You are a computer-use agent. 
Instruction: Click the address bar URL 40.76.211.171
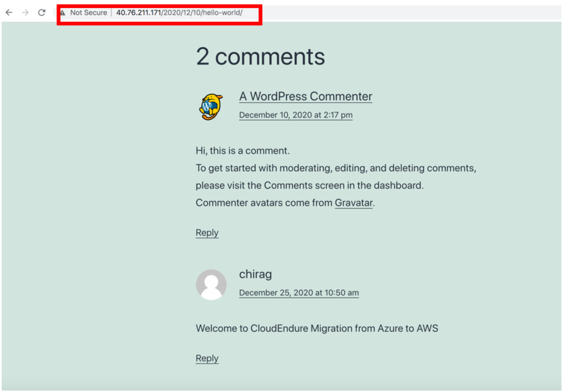[138, 12]
